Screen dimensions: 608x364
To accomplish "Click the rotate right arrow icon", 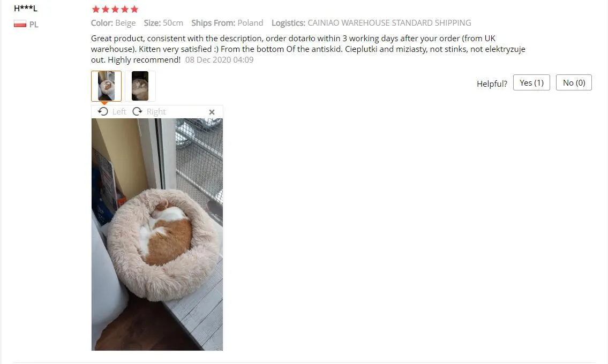I will click(137, 112).
